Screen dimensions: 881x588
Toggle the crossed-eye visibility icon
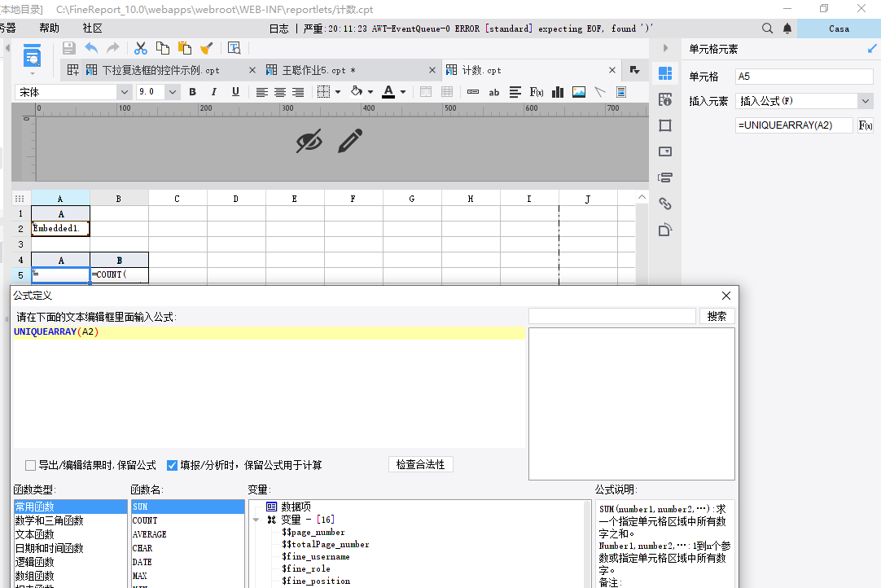pyautogui.click(x=309, y=142)
